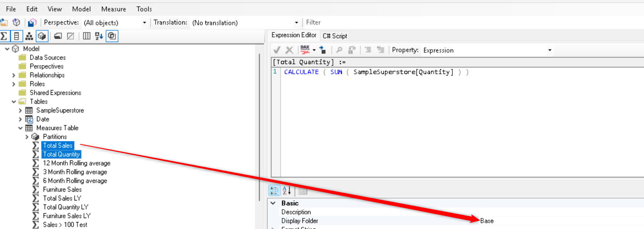Screen dimensions: 644x229
Task: Click the open model from database icon
Action: pos(17,22)
